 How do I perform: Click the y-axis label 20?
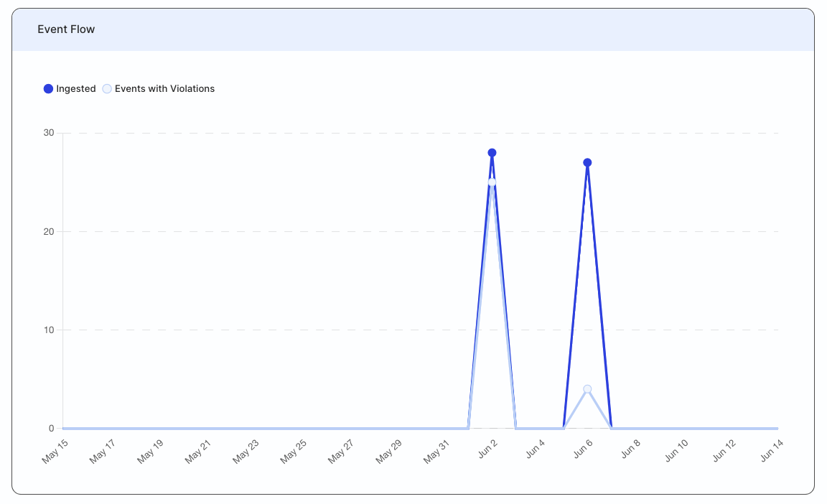[x=49, y=231]
